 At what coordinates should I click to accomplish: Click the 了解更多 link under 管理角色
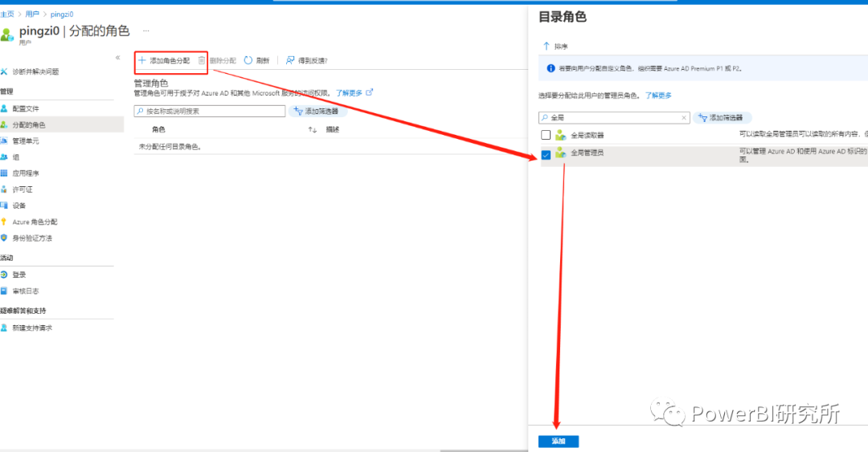[350, 93]
